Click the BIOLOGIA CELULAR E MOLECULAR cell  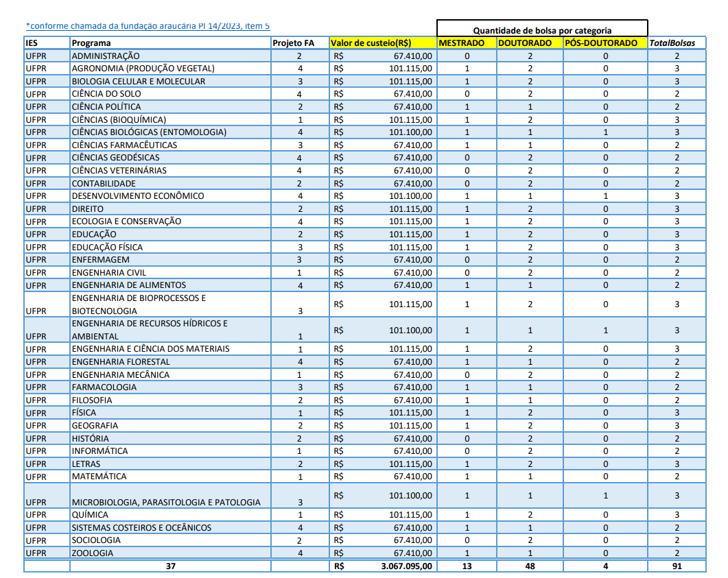[170, 81]
